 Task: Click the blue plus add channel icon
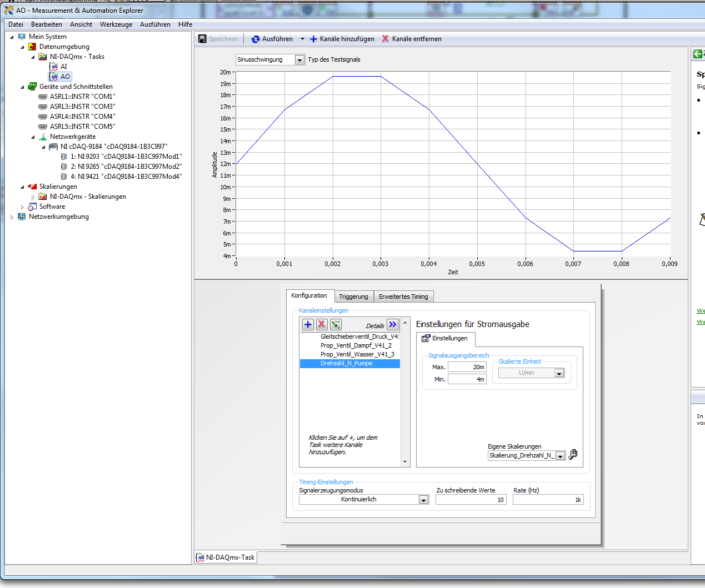tap(308, 325)
